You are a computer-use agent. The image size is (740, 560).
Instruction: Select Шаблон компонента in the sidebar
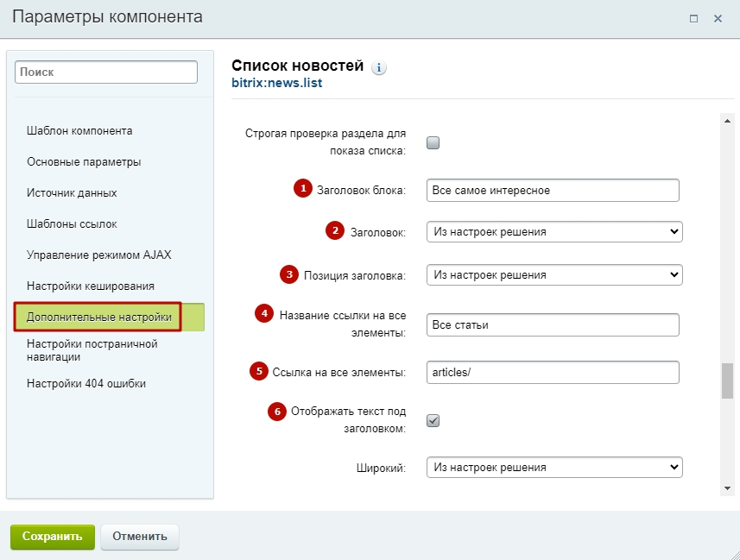(x=79, y=130)
